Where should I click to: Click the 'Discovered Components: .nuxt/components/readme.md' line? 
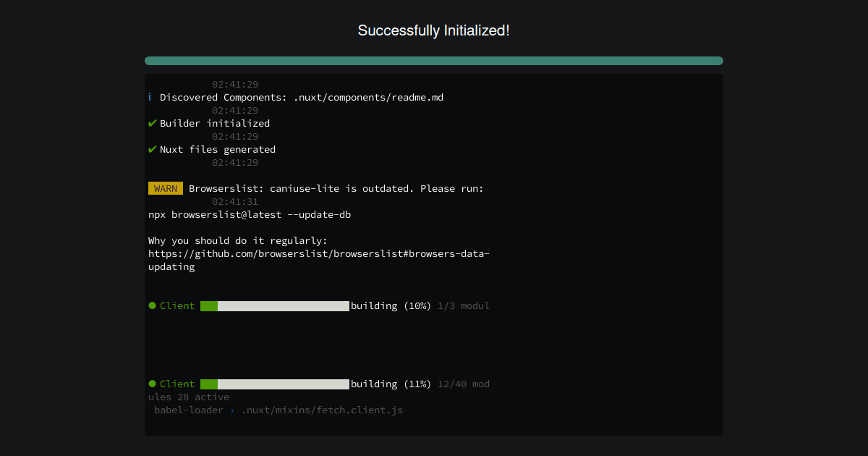302,97
